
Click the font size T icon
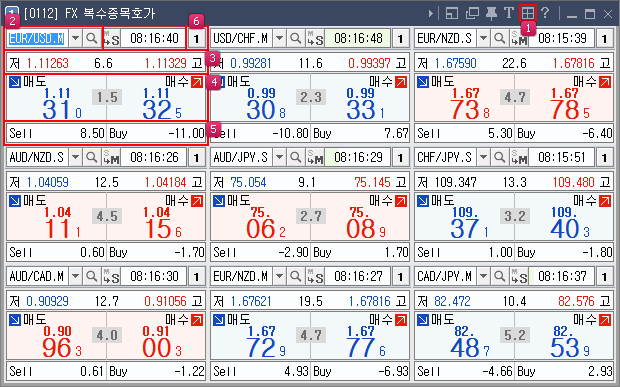[509, 13]
